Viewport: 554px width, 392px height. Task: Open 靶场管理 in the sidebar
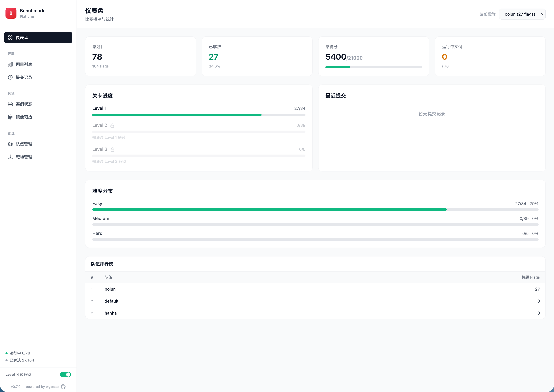click(38, 157)
